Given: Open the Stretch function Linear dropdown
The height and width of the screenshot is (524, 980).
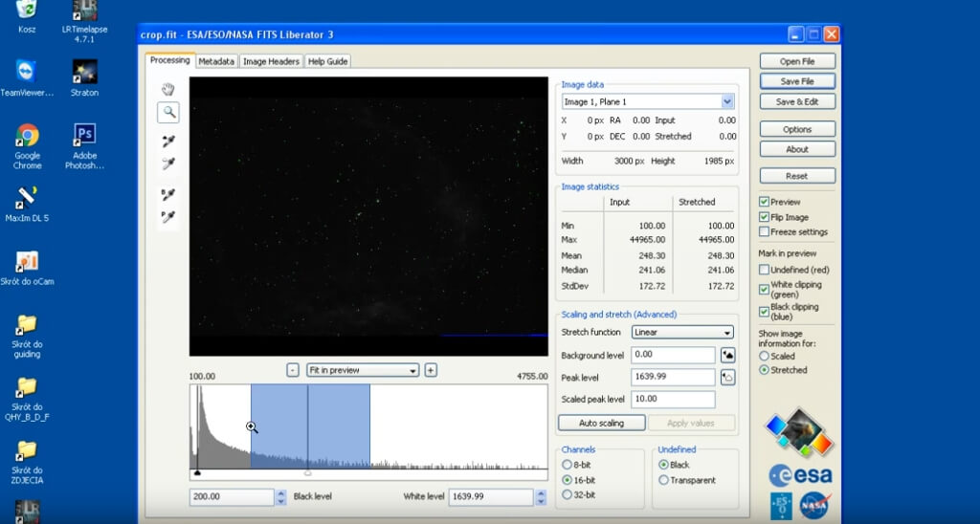Looking at the screenshot, I should click(x=682, y=332).
